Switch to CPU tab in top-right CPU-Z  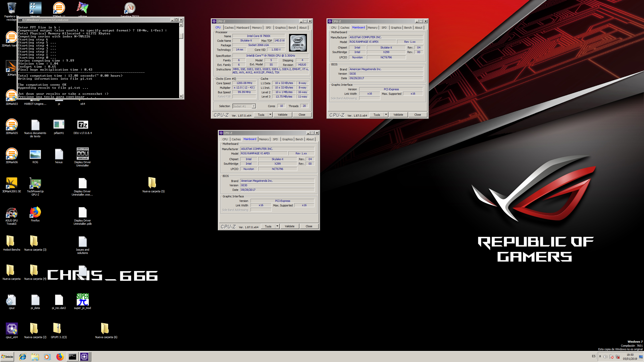334,28
